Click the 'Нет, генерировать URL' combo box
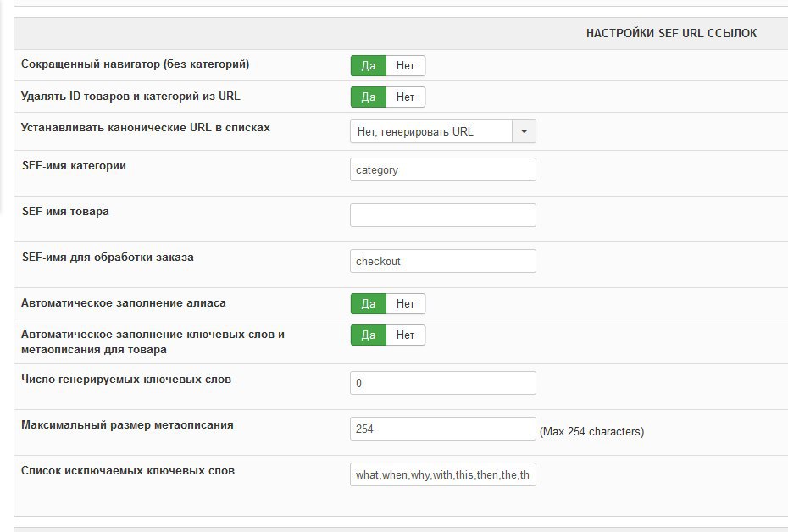Viewport: 788px width, 532px height. [431, 131]
